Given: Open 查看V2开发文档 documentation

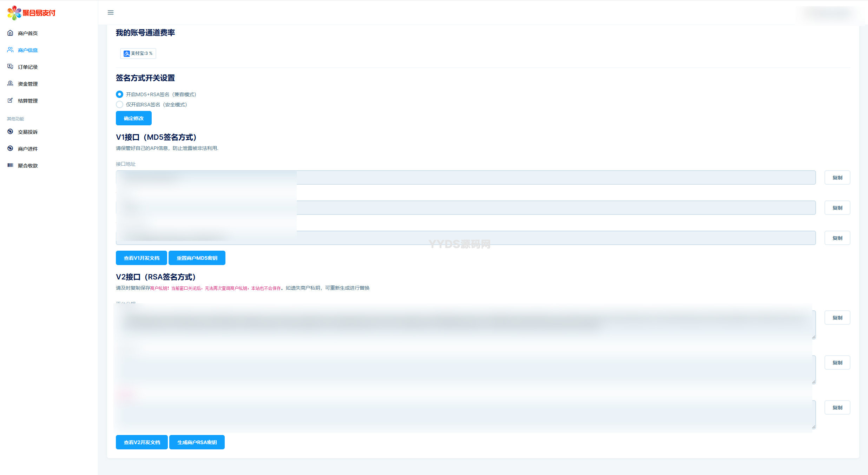Looking at the screenshot, I should pos(142,442).
